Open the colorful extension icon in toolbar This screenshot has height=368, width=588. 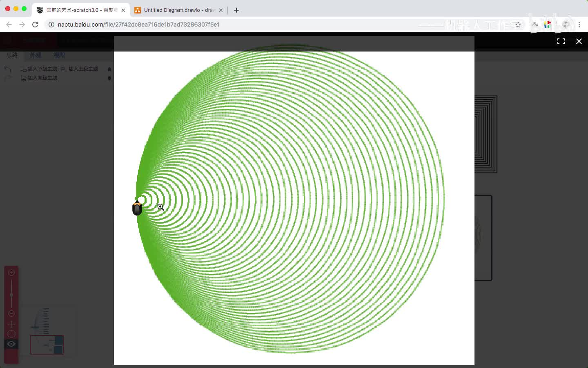click(x=548, y=25)
